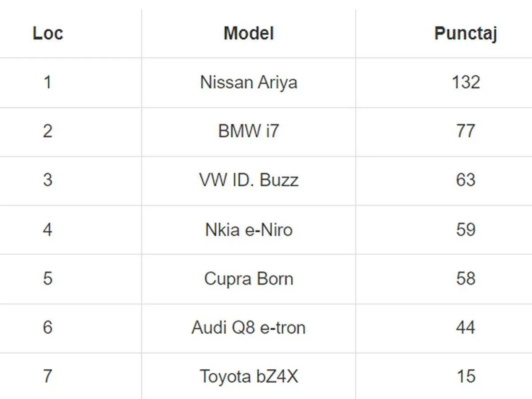
Task: Select the Nissan Ariya model cell
Action: 248,82
